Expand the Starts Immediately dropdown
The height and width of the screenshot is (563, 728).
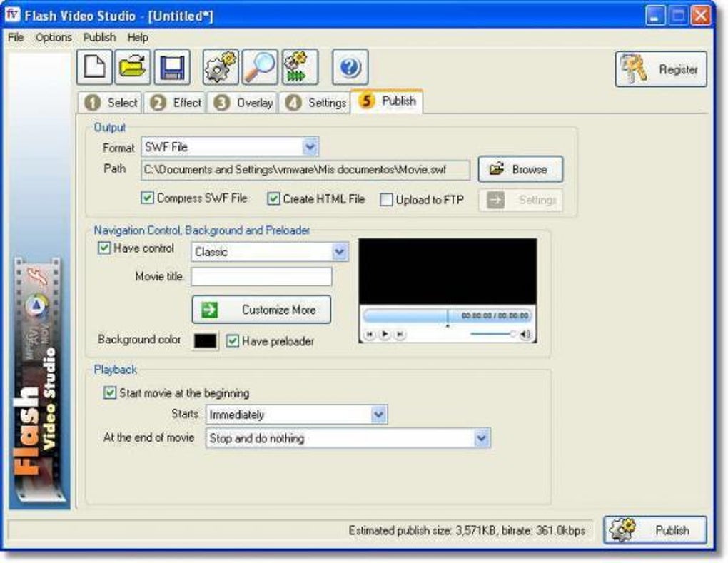click(379, 415)
